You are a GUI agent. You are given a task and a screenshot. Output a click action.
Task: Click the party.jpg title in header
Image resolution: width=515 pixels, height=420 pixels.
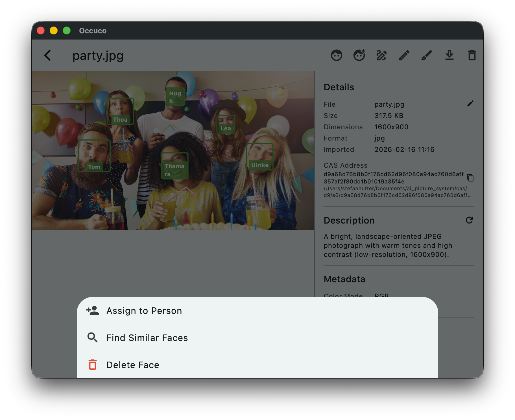98,56
